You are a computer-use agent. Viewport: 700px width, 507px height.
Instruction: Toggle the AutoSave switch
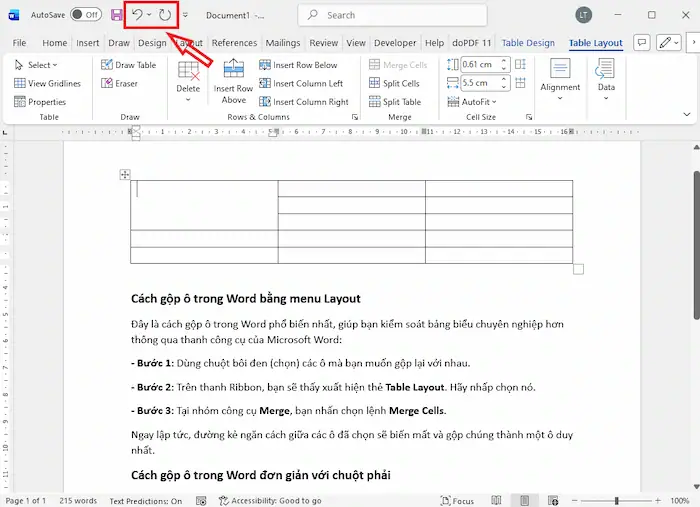click(x=86, y=15)
